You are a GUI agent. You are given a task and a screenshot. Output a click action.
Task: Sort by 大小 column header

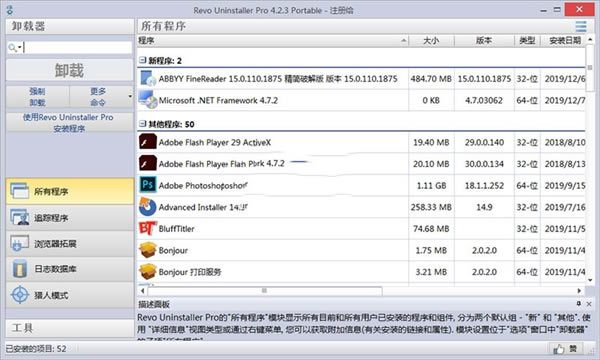tap(431, 40)
